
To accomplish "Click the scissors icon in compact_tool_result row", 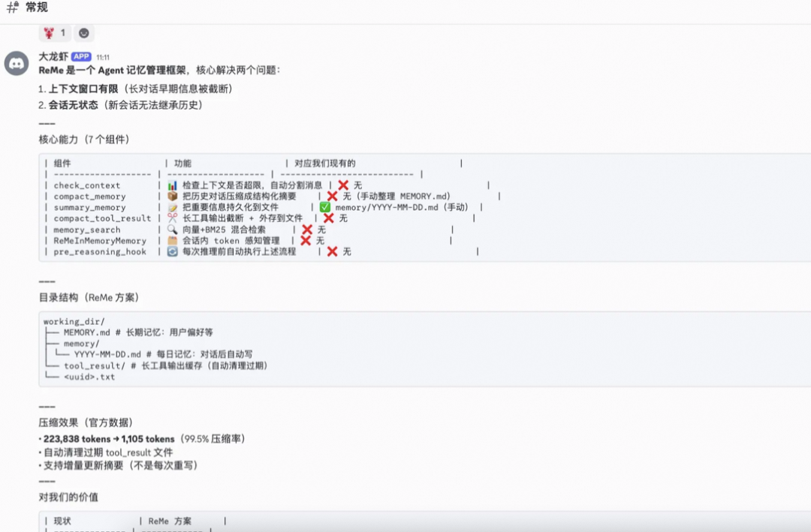I will (x=170, y=218).
